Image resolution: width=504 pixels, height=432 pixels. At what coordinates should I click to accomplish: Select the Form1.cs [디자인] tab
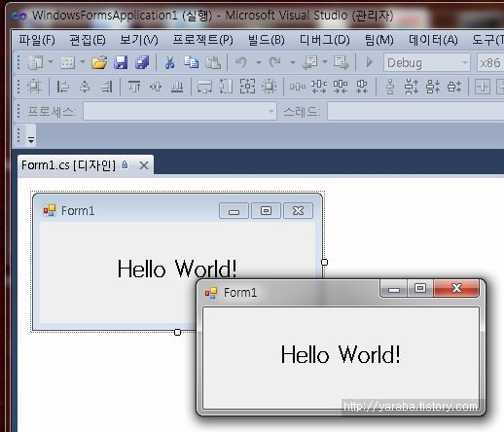coord(68,165)
